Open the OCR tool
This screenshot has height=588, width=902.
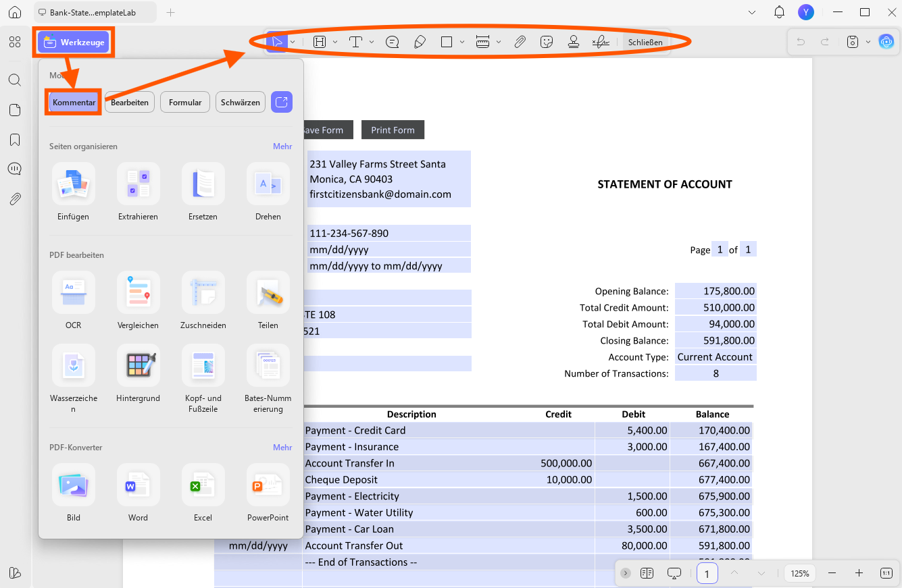pos(74,292)
